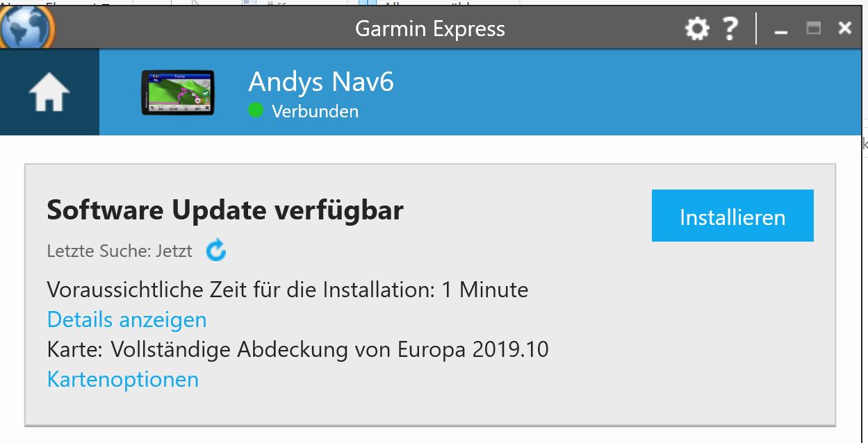Open Garmin Express settings gear
The height and width of the screenshot is (443, 868).
click(697, 29)
